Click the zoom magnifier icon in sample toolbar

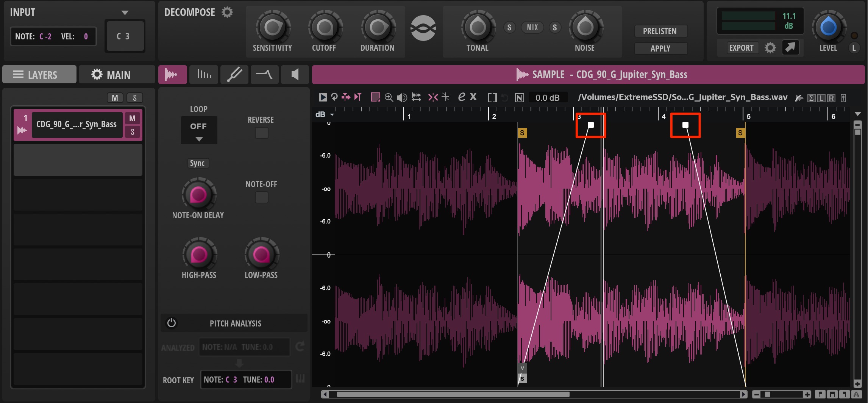(x=389, y=97)
